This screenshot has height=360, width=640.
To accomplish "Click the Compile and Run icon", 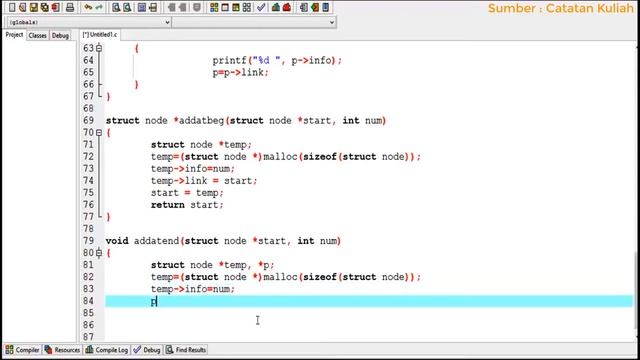I will pyautogui.click(x=236, y=7).
